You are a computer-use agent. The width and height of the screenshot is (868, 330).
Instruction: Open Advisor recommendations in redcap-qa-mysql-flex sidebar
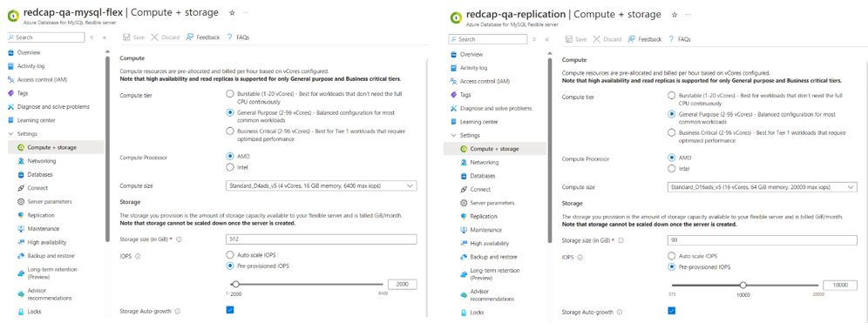(x=50, y=294)
